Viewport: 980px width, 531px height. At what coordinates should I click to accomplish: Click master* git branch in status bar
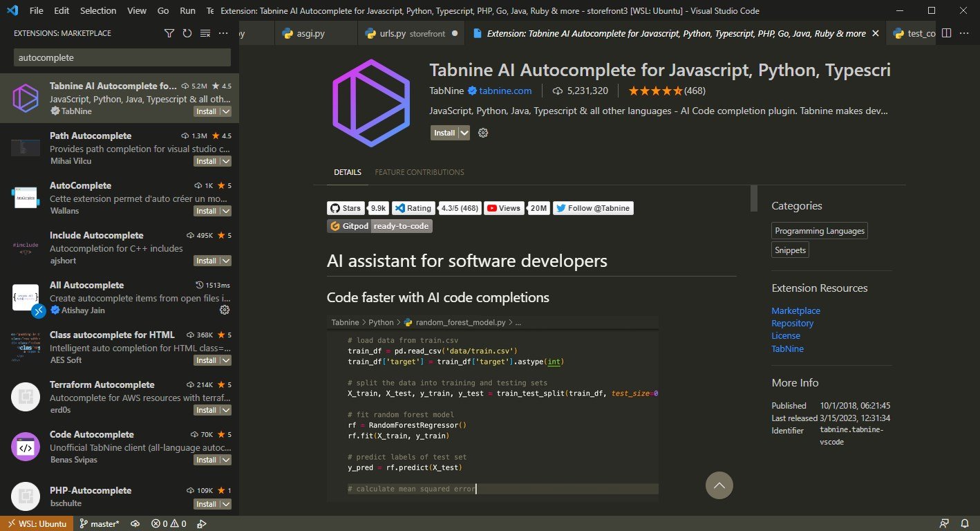99,523
